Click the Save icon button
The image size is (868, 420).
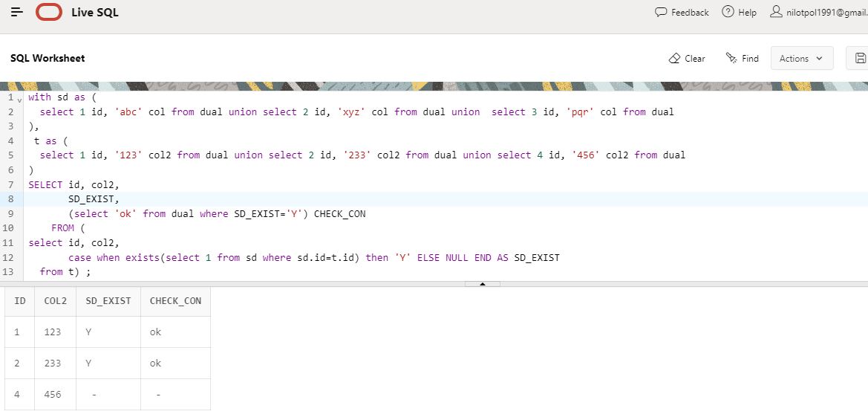pos(860,58)
